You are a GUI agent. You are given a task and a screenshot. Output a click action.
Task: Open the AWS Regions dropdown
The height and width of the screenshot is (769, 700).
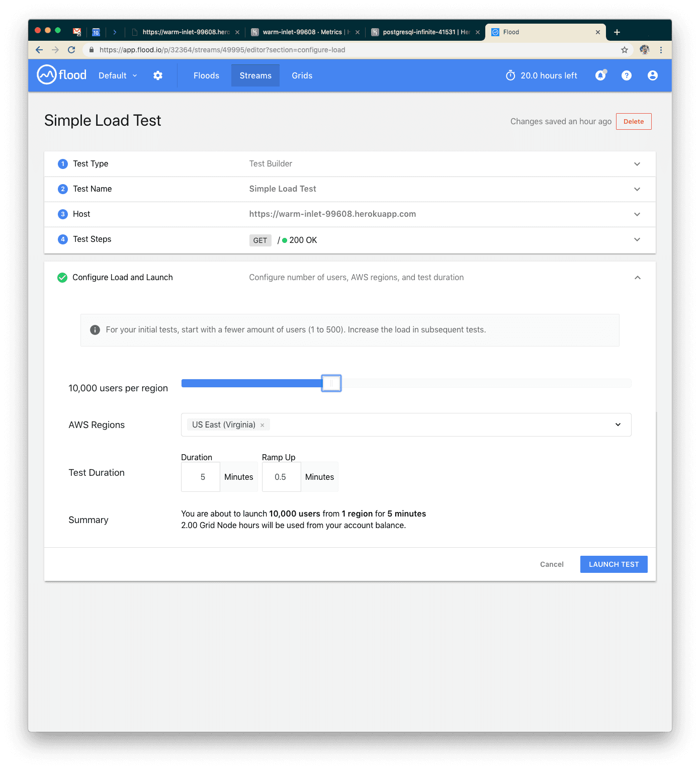click(x=618, y=425)
